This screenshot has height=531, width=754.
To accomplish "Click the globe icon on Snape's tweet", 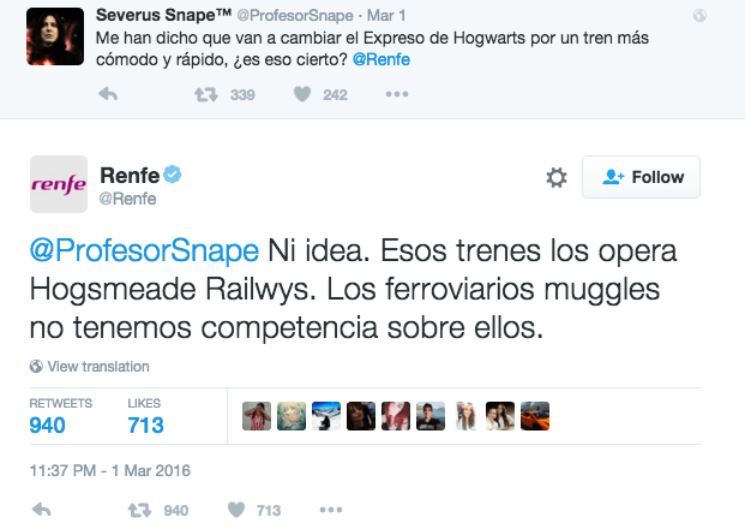I will 700,16.
